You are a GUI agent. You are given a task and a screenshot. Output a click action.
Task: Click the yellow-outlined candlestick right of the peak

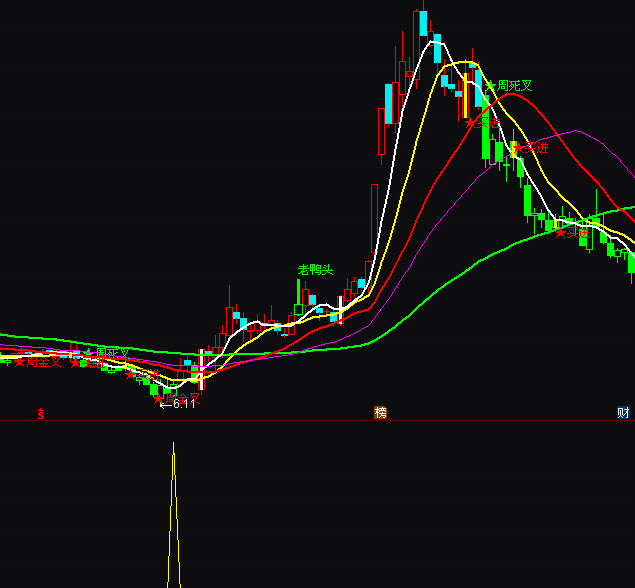tap(465, 96)
